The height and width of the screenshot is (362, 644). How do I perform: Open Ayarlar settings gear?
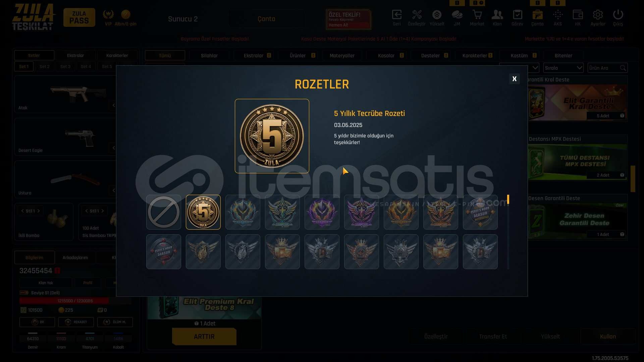point(598,18)
